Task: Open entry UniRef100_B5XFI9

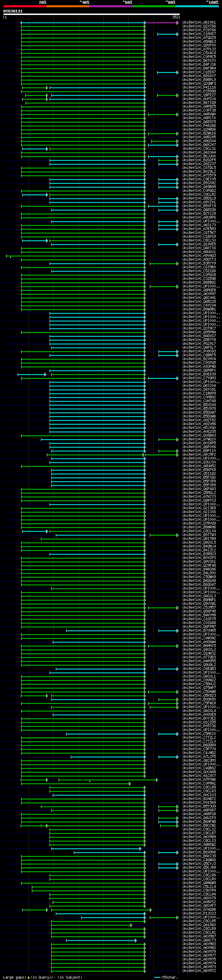Action: coord(199,206)
